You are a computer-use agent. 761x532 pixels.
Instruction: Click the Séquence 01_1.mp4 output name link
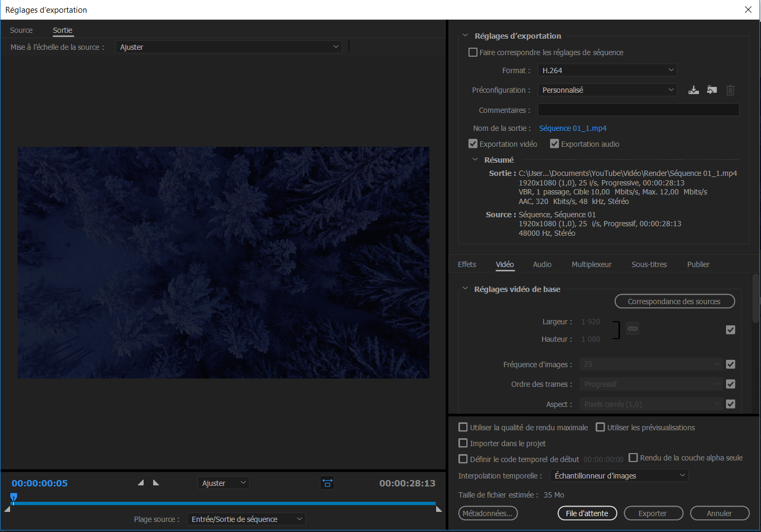[572, 128]
